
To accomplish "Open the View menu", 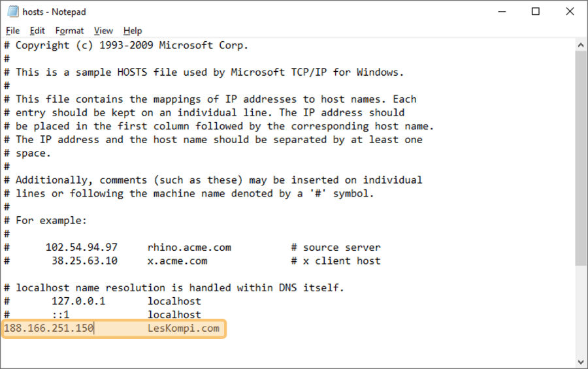I will coord(103,31).
